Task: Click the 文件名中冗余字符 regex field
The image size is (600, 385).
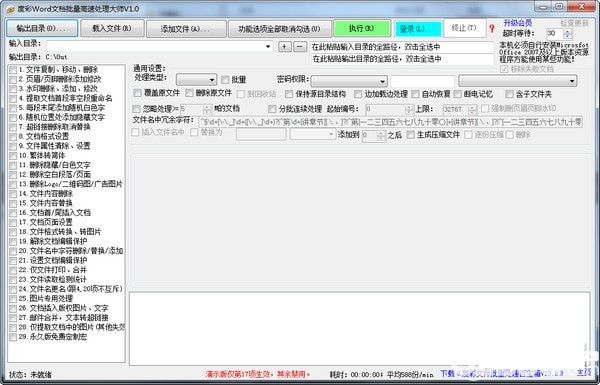Action: [x=391, y=122]
